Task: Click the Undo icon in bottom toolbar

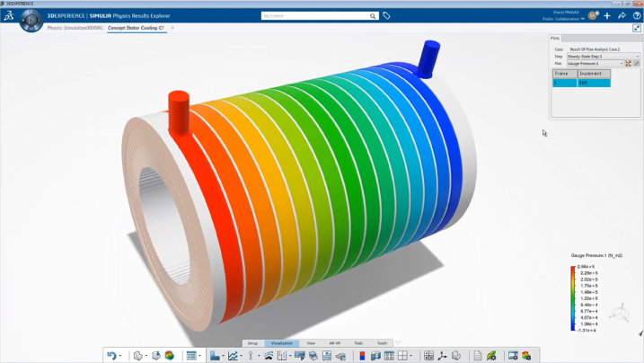Action: [x=111, y=356]
